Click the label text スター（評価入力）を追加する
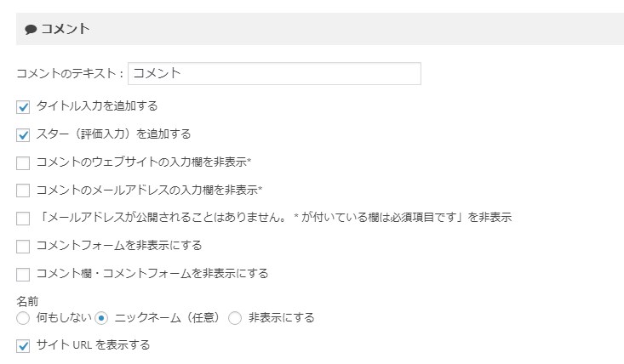 click(113, 134)
